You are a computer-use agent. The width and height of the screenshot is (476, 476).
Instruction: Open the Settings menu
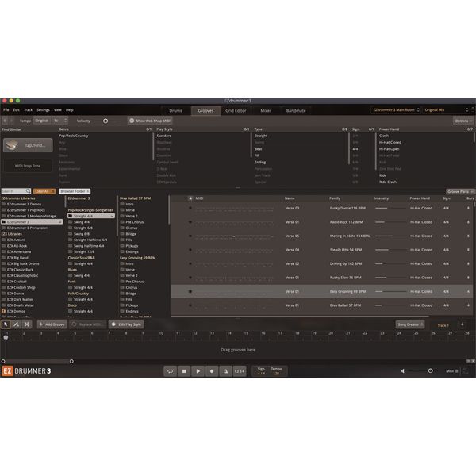pos(43,110)
